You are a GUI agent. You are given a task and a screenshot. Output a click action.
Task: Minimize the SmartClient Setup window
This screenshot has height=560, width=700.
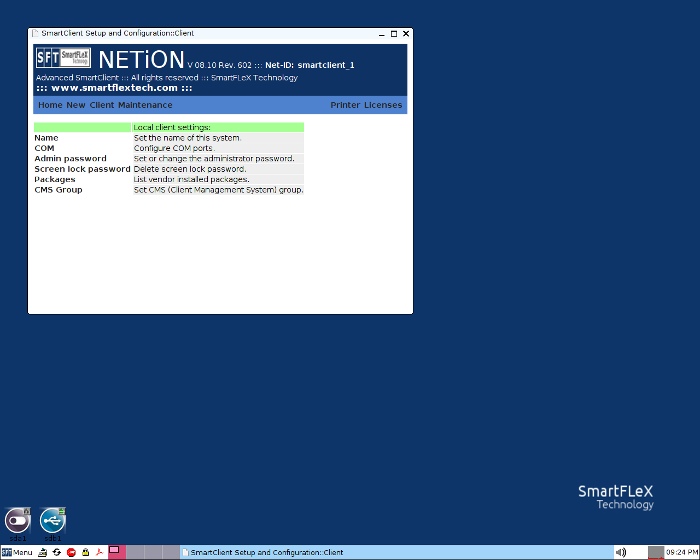coord(382,34)
